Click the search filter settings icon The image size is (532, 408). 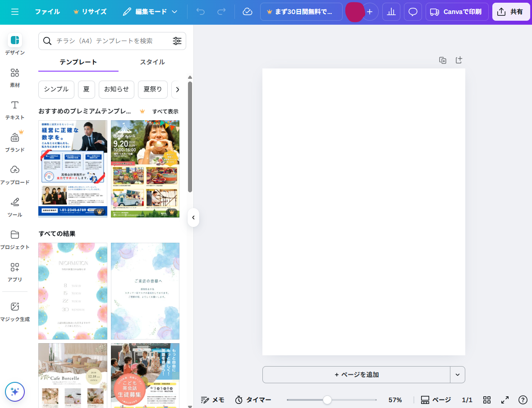177,41
